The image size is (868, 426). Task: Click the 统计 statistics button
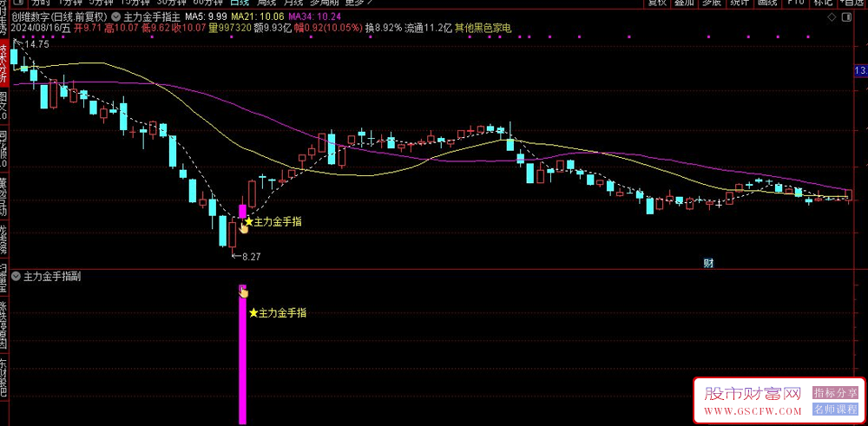coord(739,3)
